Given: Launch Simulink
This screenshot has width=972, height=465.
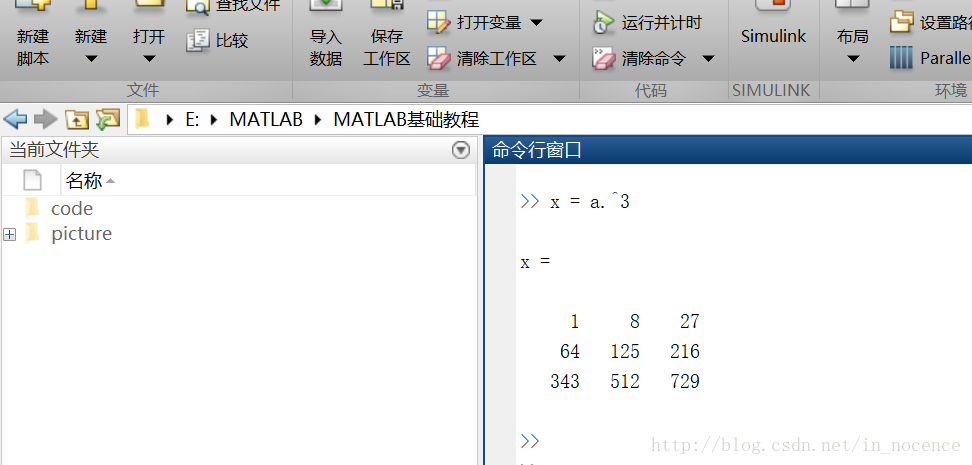Looking at the screenshot, I should point(774,25).
